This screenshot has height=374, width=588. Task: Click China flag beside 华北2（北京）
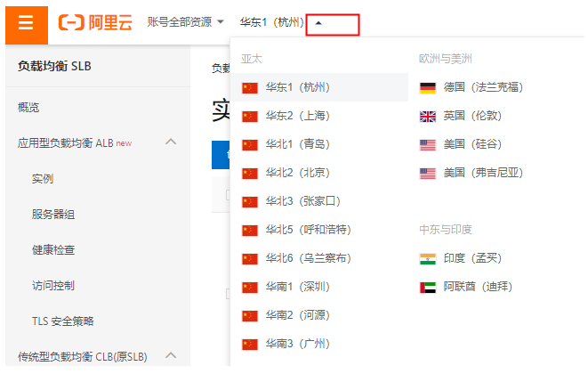pos(250,174)
